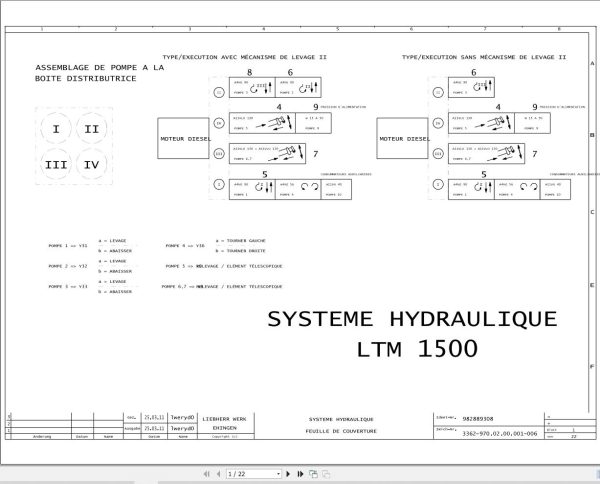Image resolution: width=600 pixels, height=484 pixels.
Task: Click 'a = TOURNER GAUCHE' text
Action: pos(240,241)
